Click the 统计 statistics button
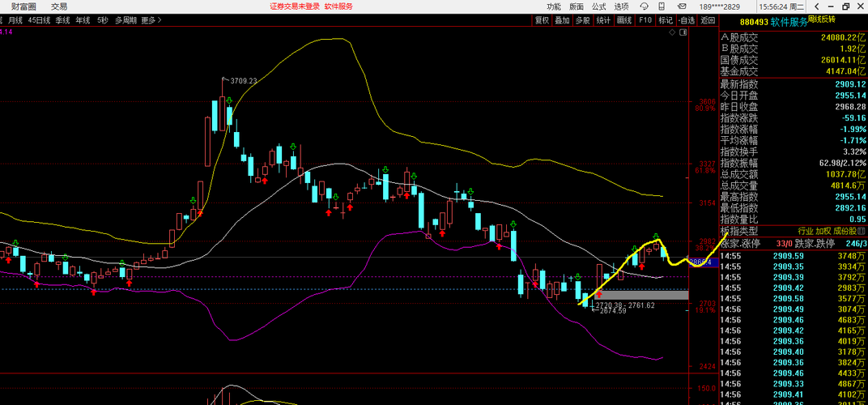This screenshot has height=405, width=868. coord(603,20)
